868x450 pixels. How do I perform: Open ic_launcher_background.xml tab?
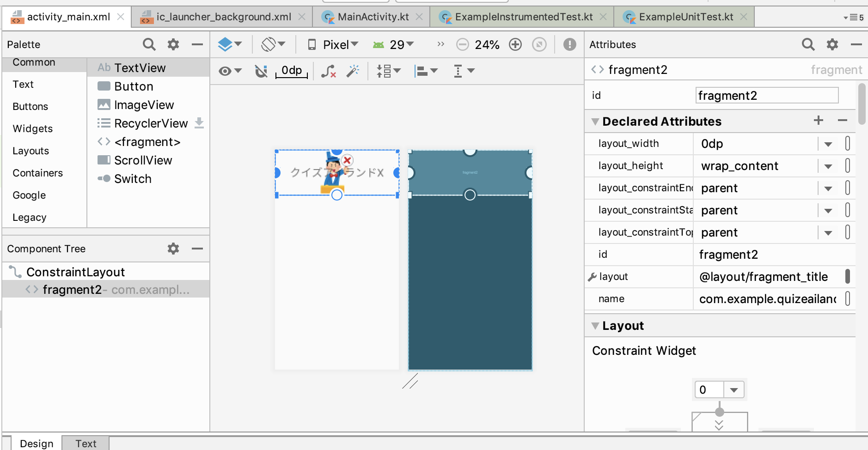tap(223, 17)
